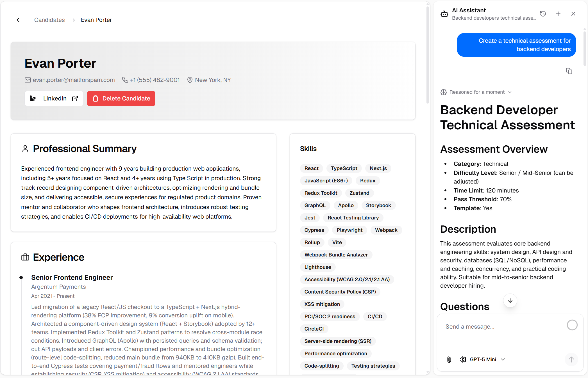Go to Candidates breadcrumb
The height and width of the screenshot is (378, 588).
point(49,20)
